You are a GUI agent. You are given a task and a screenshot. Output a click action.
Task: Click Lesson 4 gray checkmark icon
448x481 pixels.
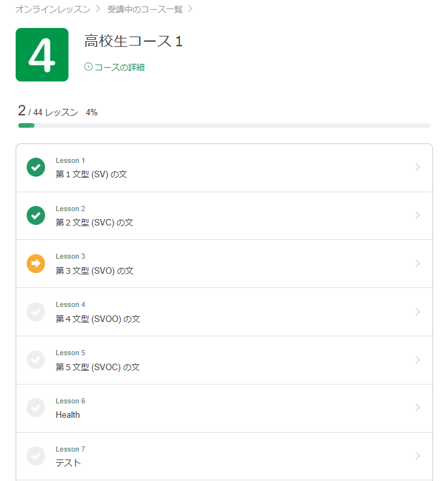[x=36, y=312]
